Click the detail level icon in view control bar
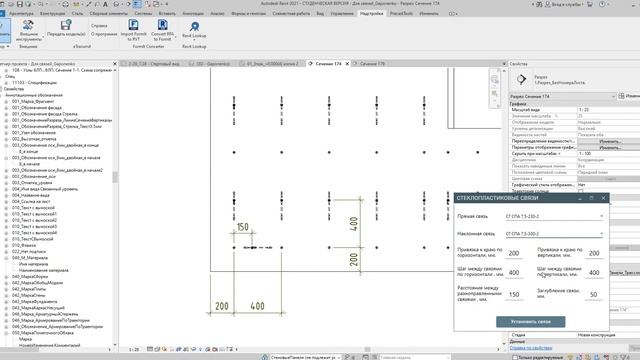Image resolution: width=640 pixels, height=360 pixels. click(x=150, y=349)
